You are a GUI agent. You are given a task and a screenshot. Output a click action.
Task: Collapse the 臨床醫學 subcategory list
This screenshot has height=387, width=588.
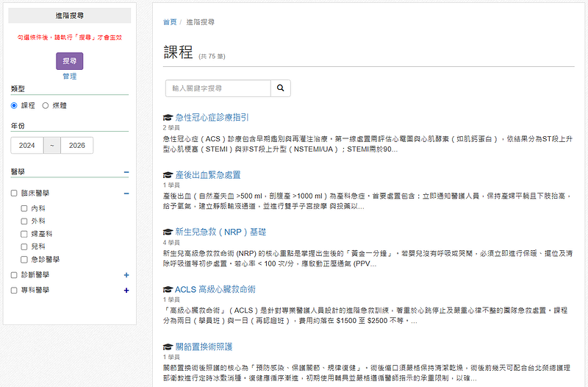point(126,193)
